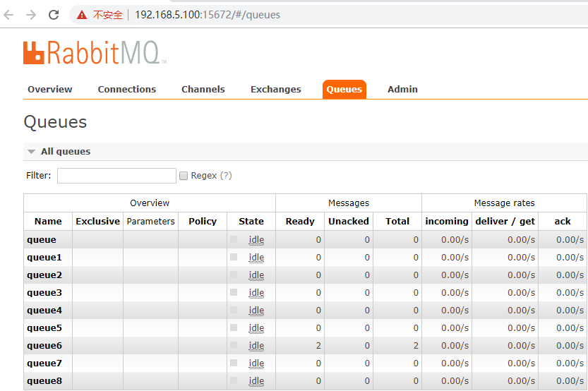Viewport: 588px width, 391px height.
Task: Select the Queues tab
Action: pyautogui.click(x=344, y=90)
